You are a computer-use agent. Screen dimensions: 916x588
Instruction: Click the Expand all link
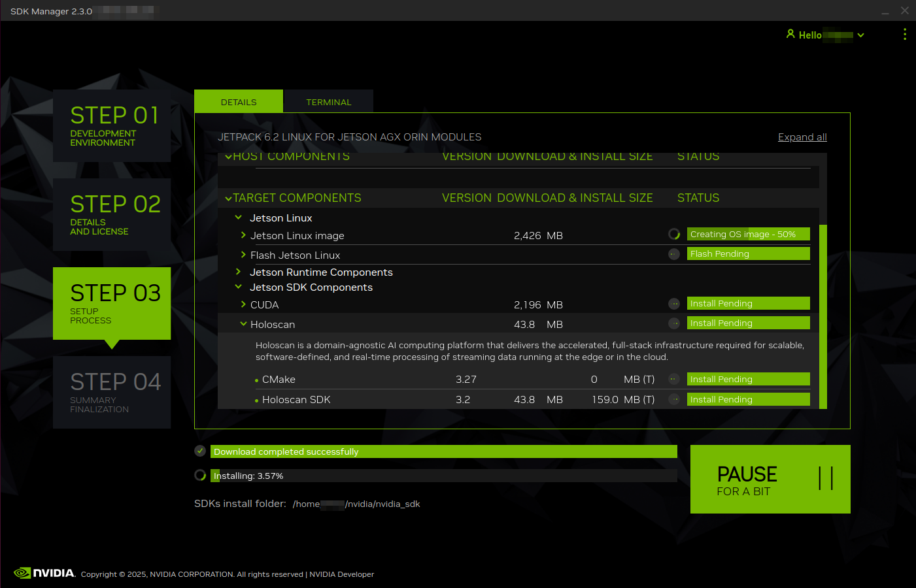802,137
